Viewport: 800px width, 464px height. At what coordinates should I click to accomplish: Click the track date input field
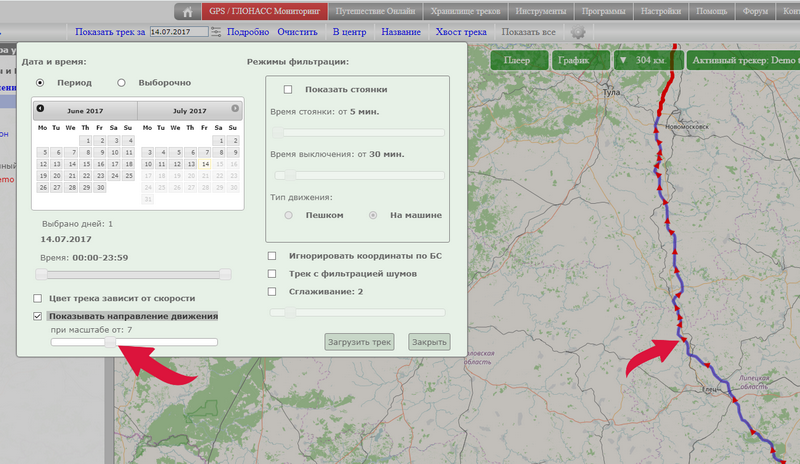coord(177,32)
